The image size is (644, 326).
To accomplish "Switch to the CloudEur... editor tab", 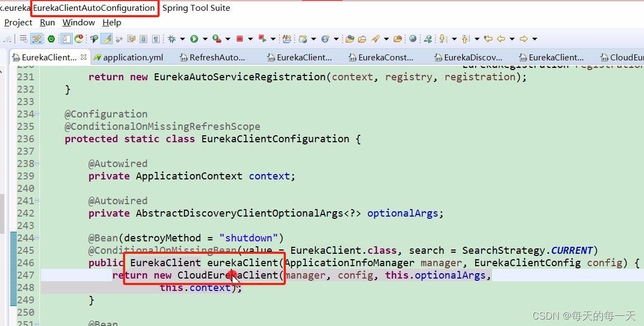I will [622, 58].
